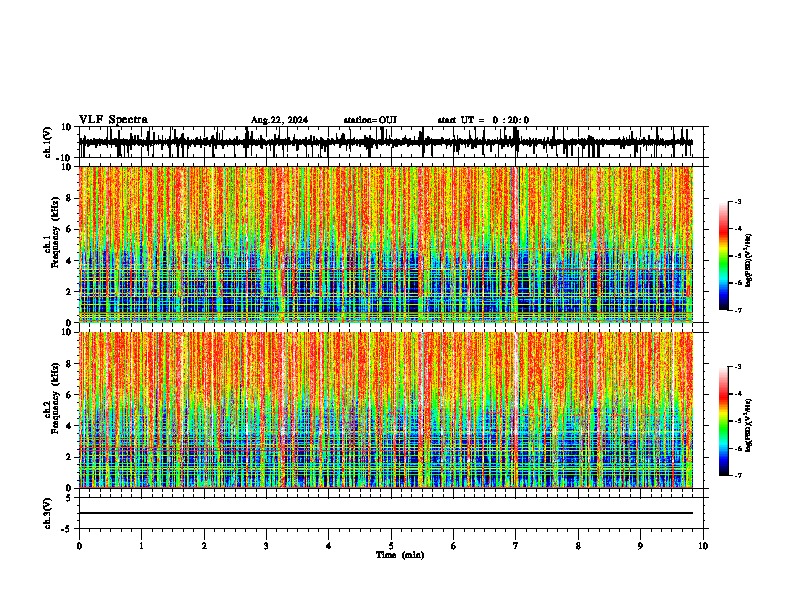792x612 pixels.
Task: Click time axis tick label "10"
Action: (x=703, y=546)
